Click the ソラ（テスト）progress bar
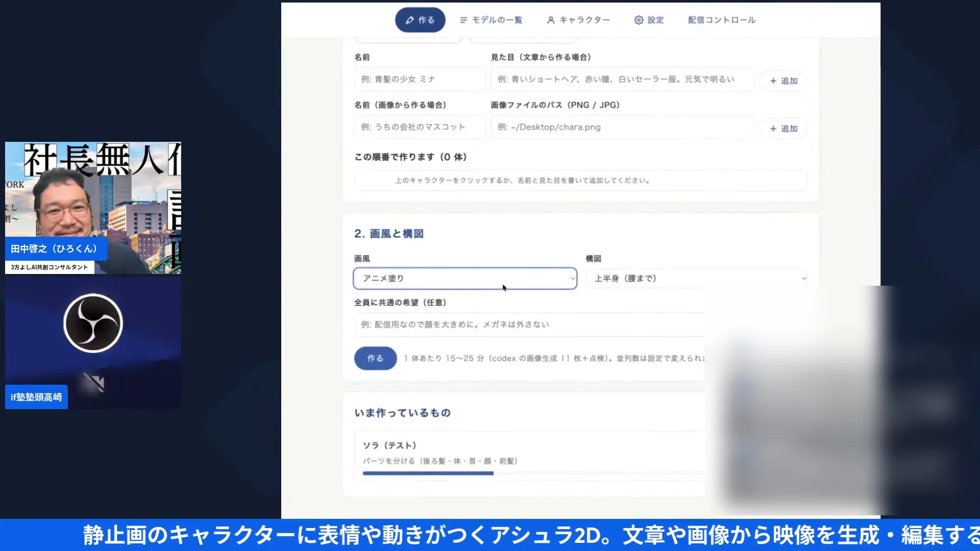Viewport: 980px width, 551px height. click(533, 473)
